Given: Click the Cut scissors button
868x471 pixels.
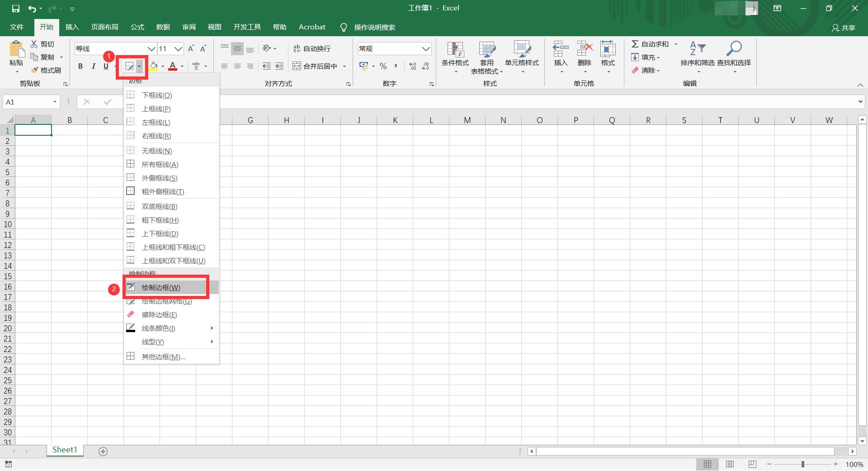Looking at the screenshot, I should click(x=42, y=44).
